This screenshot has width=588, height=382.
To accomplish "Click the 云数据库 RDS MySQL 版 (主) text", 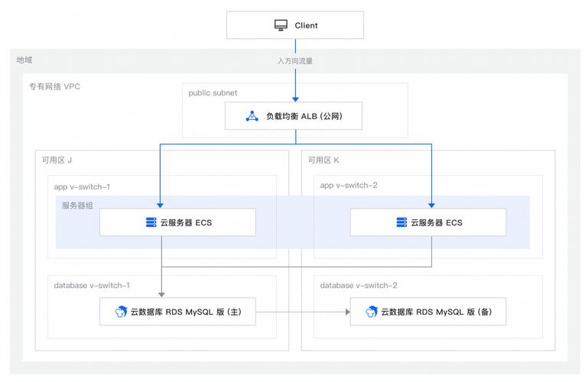I will click(186, 312).
